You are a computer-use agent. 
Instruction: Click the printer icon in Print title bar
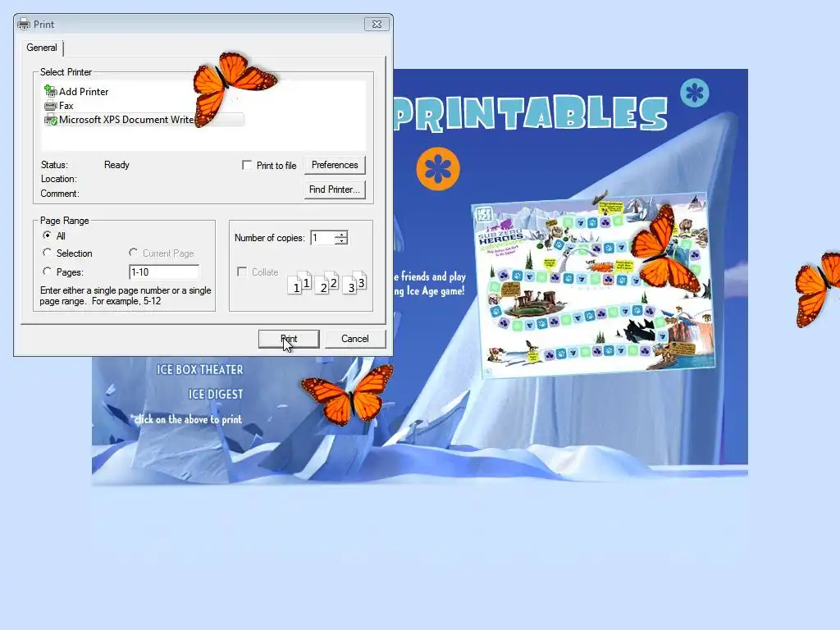24,24
